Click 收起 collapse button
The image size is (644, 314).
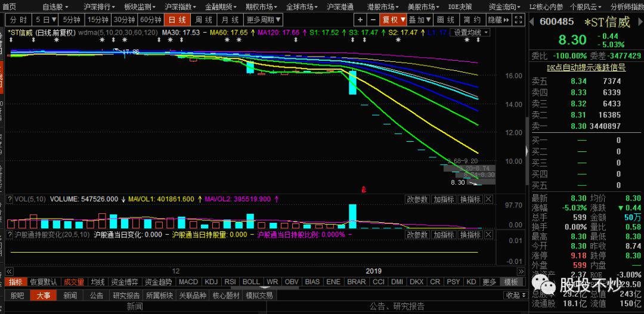coord(515,296)
